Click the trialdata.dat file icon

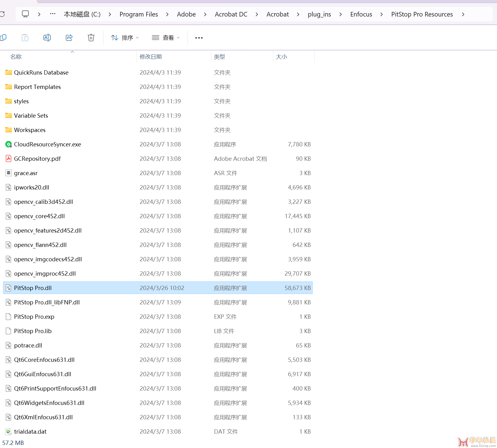pos(9,431)
